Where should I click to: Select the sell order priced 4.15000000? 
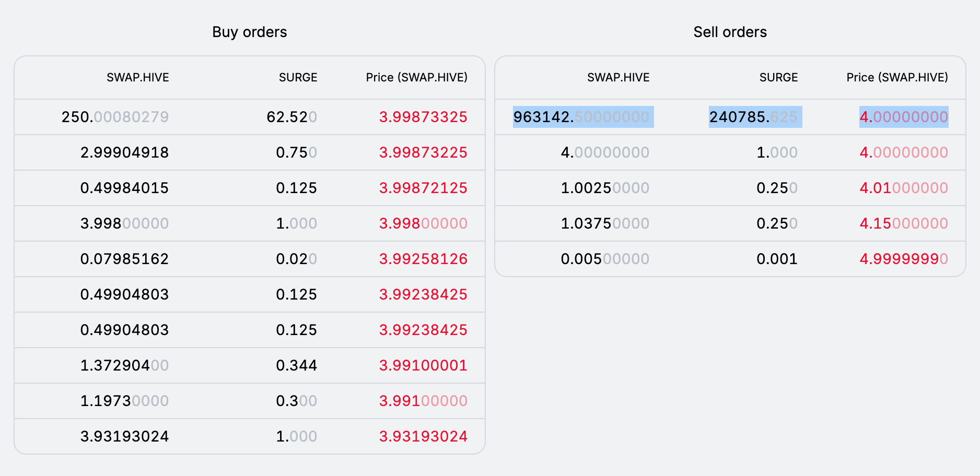pyautogui.click(x=904, y=223)
